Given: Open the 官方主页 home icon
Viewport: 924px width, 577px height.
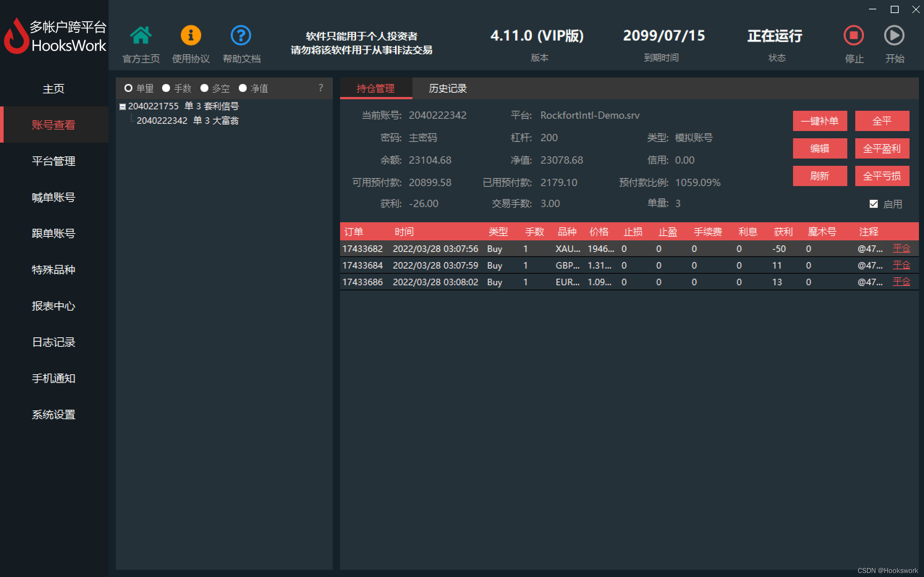Looking at the screenshot, I should click(x=141, y=35).
